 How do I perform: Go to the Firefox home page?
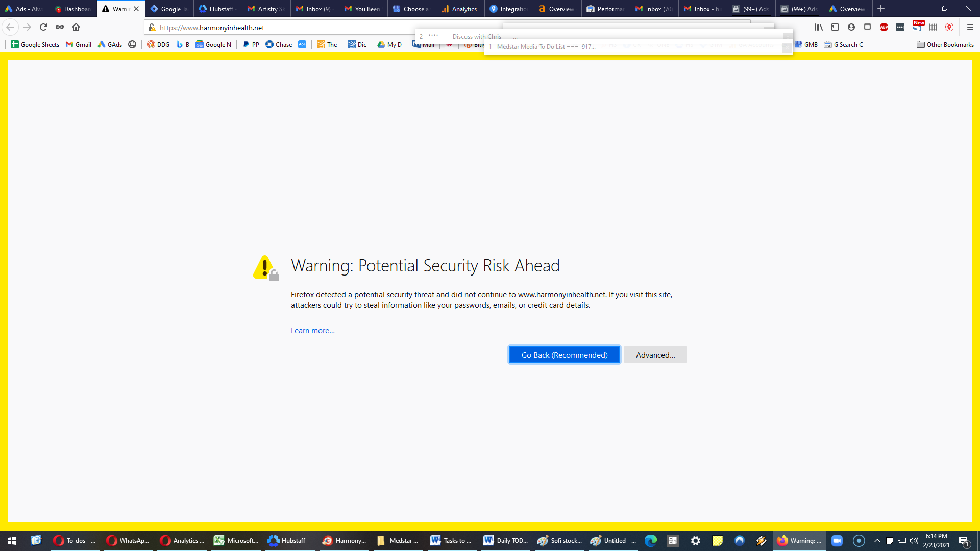pyautogui.click(x=76, y=28)
